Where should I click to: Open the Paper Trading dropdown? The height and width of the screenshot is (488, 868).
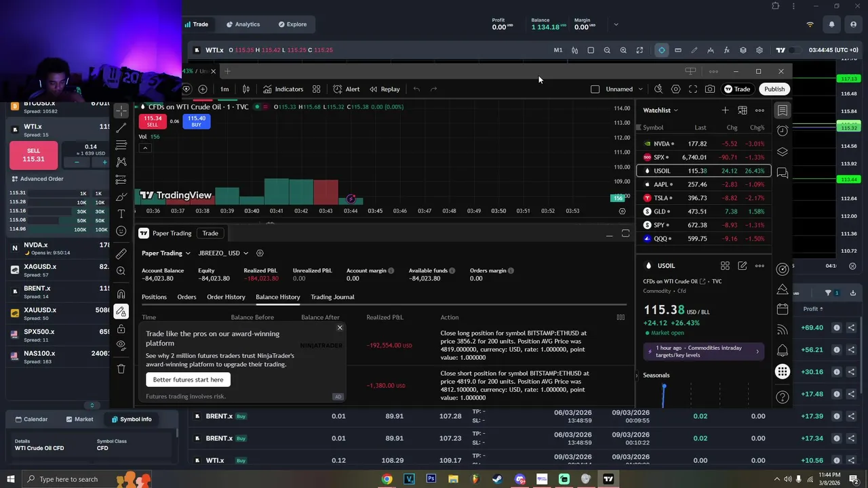[166, 253]
